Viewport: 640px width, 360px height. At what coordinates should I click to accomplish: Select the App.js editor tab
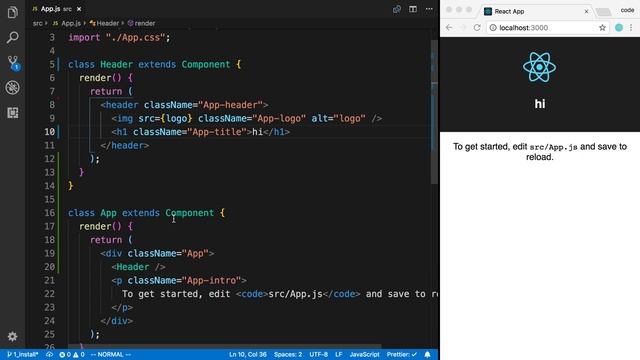56,9
